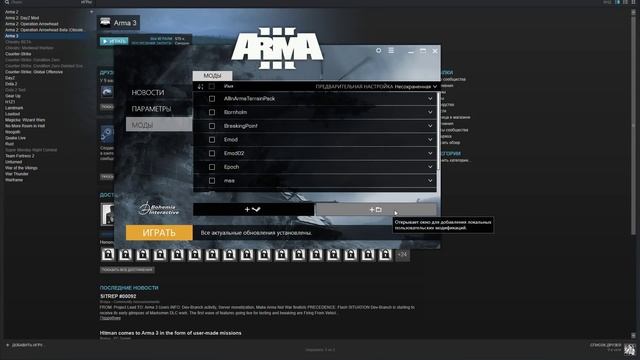Click the +24 more achievements tile
This screenshot has width=640, height=360.
point(402,255)
